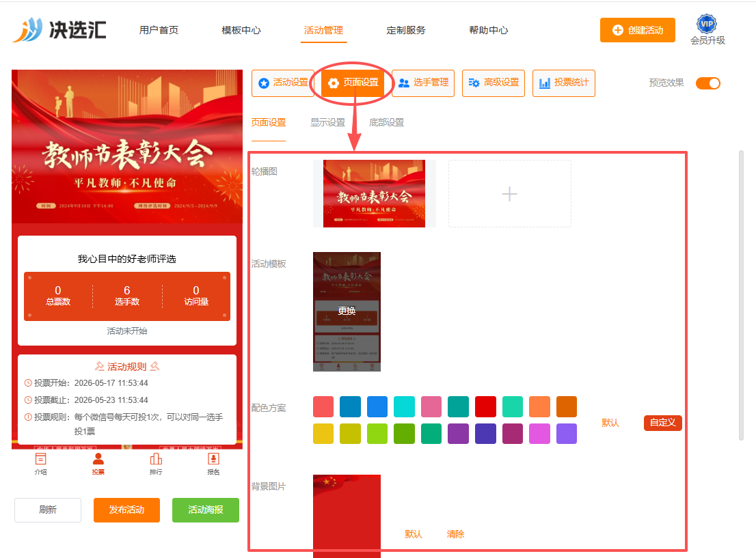Click 活动规则 heading in preview
Screen dimensions: 756x558
[127, 367]
